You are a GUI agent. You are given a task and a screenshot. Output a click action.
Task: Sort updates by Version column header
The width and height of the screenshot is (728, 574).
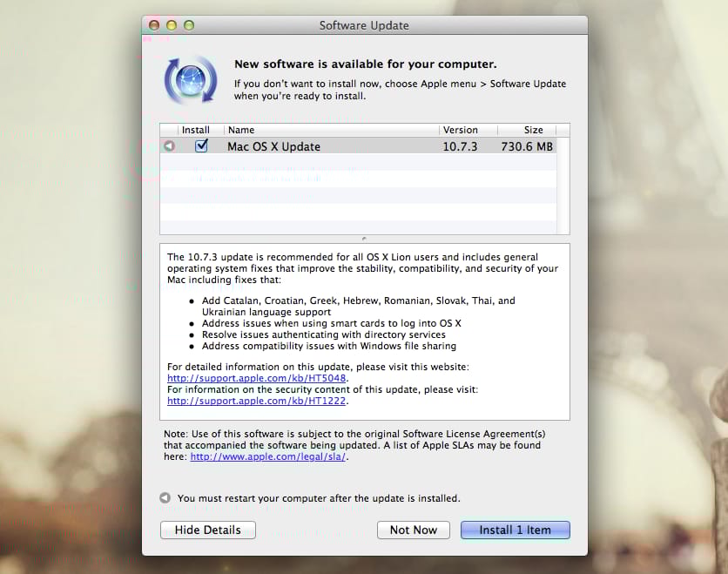(x=468, y=130)
